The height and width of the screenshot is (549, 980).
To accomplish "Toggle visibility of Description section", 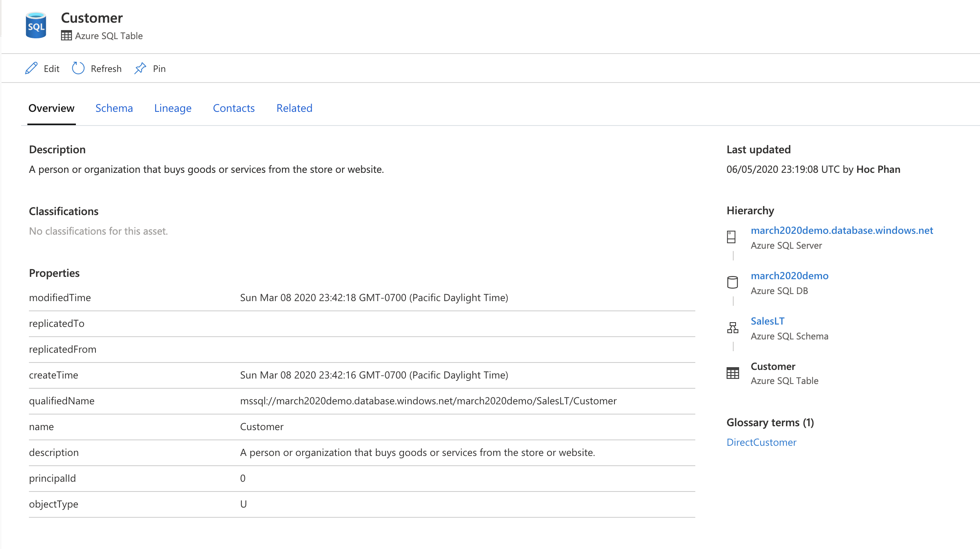I will (x=57, y=149).
